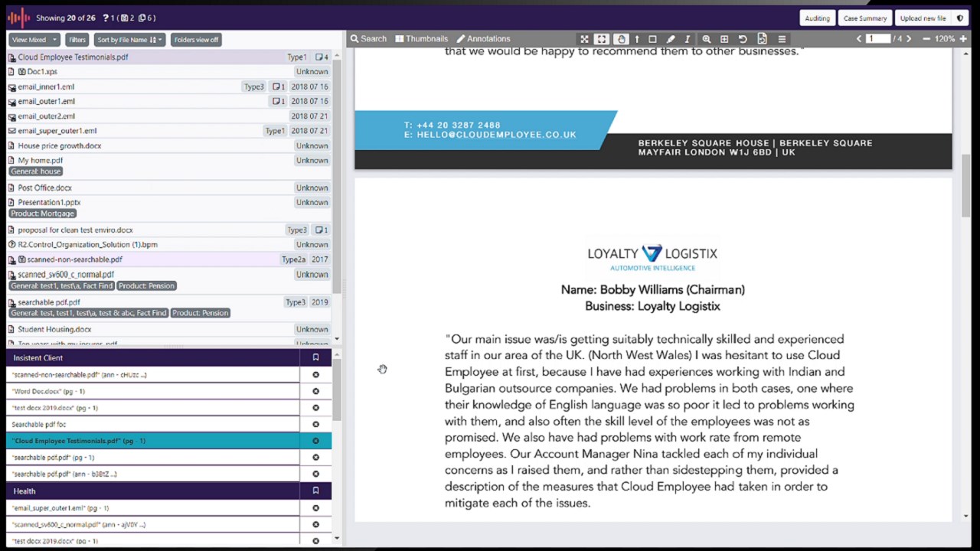The image size is (980, 551).
Task: Select proposal for clean test enviro.docx
Action: (168, 230)
